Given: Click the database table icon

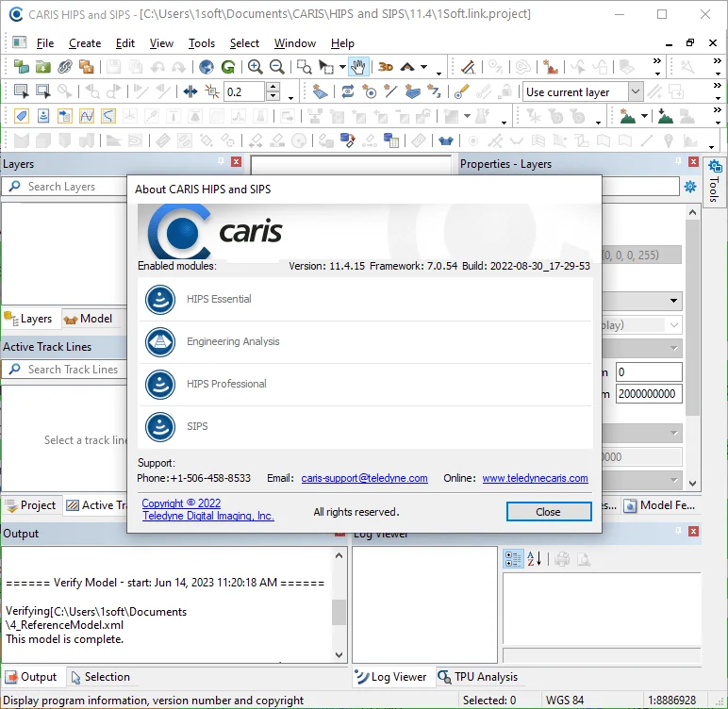Looking at the screenshot, I should (x=391, y=140).
